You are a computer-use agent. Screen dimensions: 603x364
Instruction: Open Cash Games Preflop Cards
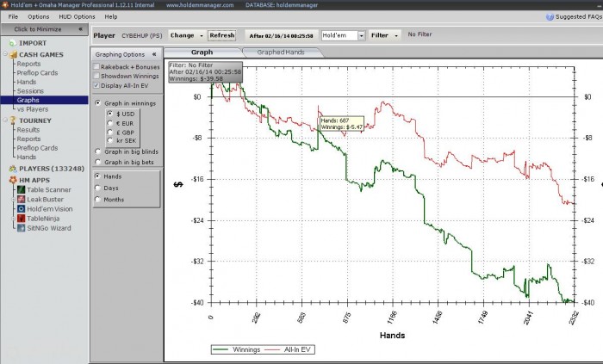coord(37,72)
